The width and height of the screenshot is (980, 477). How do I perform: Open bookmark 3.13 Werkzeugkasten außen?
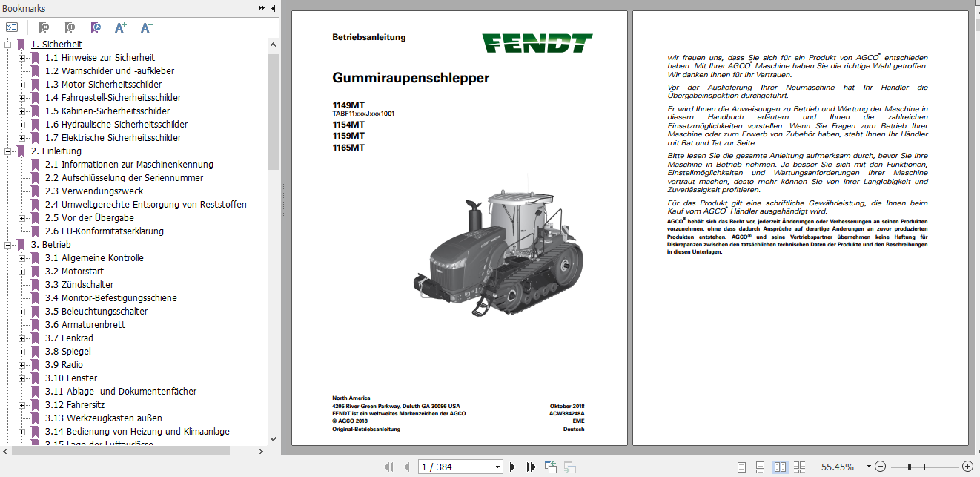click(x=103, y=418)
